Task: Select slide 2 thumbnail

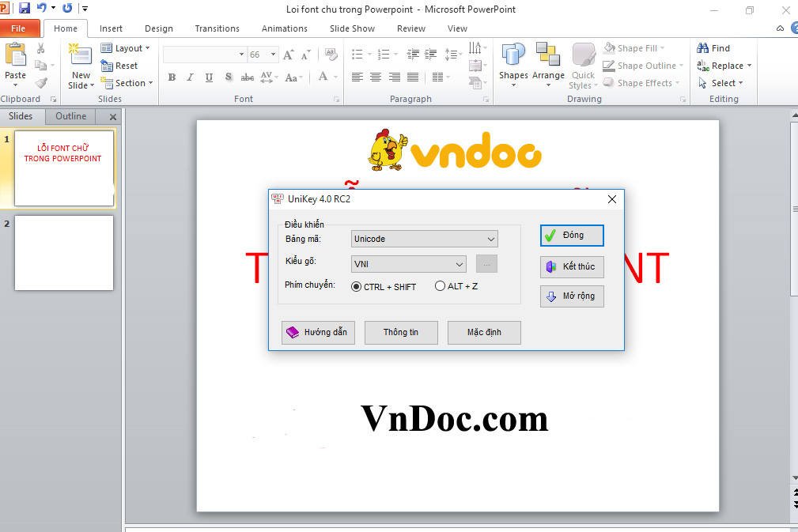Action: tap(64, 252)
